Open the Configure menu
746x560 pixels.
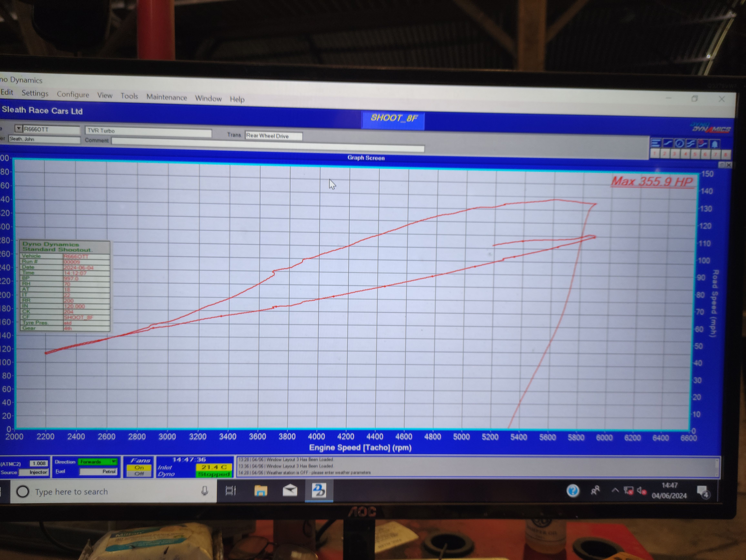tap(73, 94)
